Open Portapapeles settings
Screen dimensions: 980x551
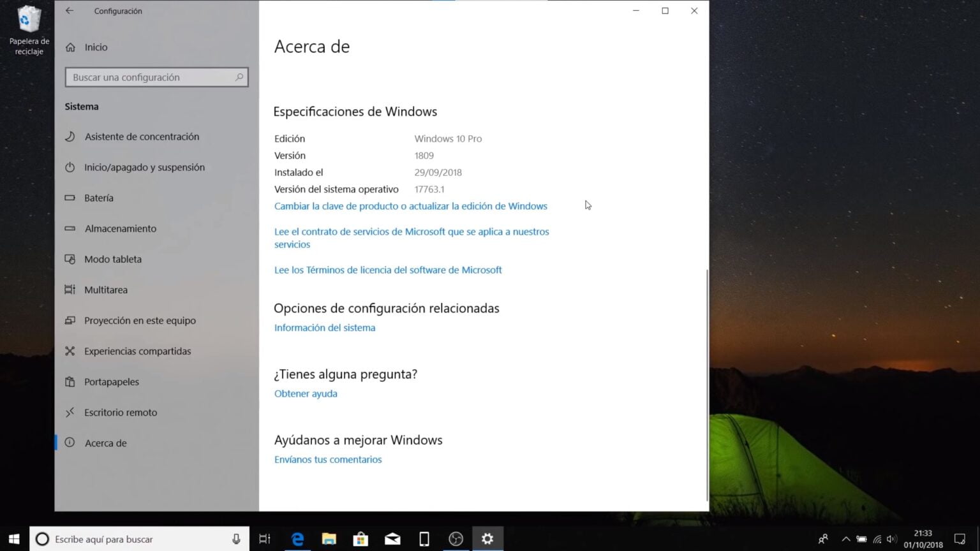(112, 381)
